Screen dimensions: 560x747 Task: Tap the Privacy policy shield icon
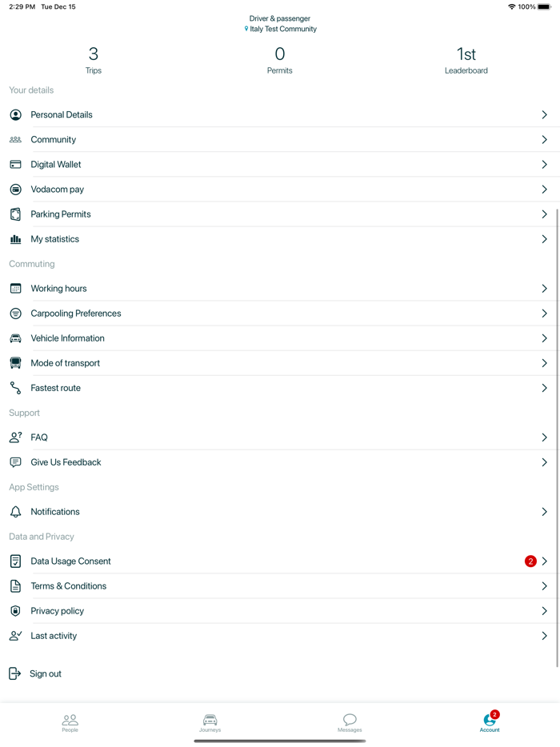15,611
